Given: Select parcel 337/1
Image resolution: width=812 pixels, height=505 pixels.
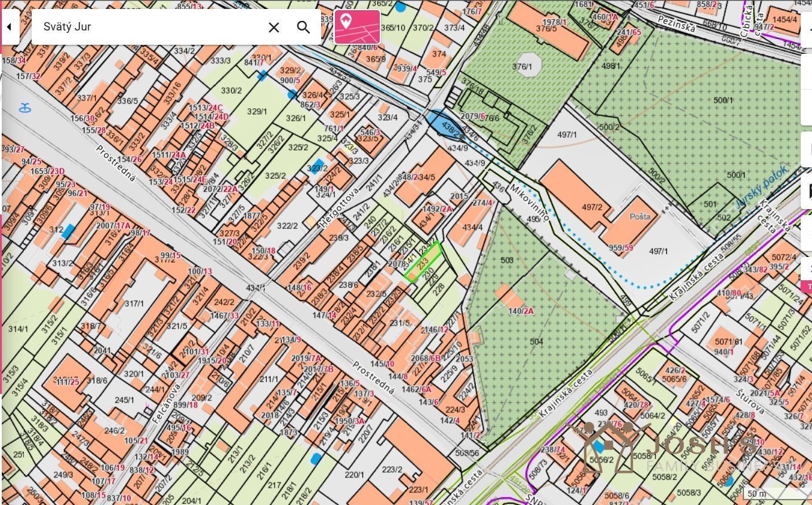Looking at the screenshot, I should 87,97.
